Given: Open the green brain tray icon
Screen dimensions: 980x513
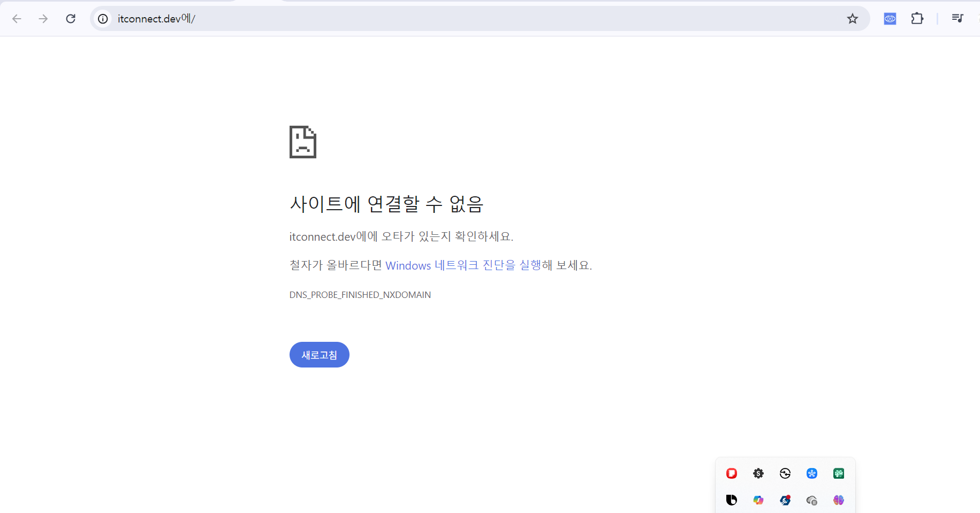Looking at the screenshot, I should point(839,473).
